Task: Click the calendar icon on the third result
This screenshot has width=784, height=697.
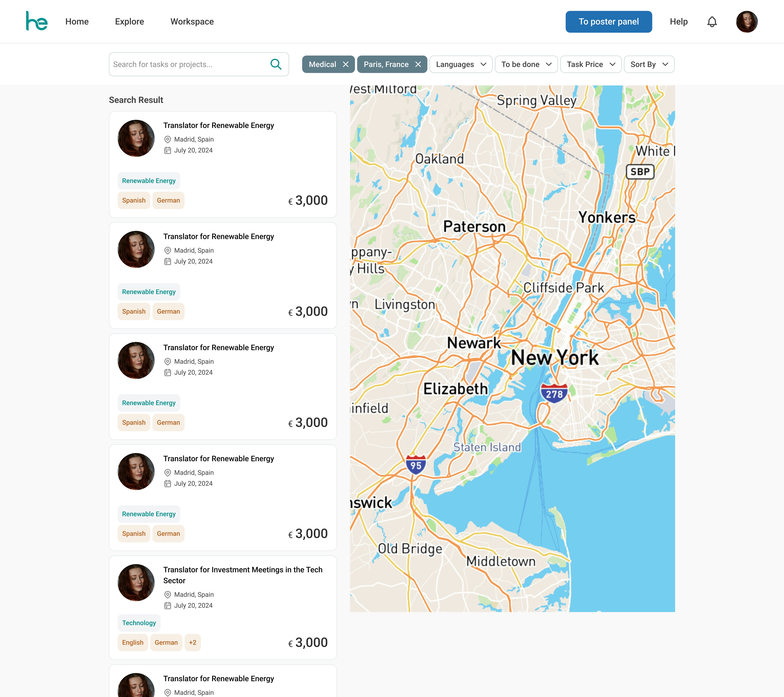Action: click(x=168, y=372)
